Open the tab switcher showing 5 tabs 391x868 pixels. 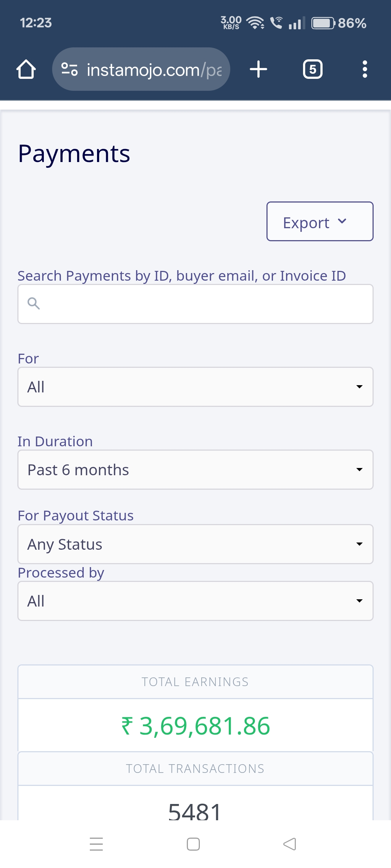pos(312,69)
